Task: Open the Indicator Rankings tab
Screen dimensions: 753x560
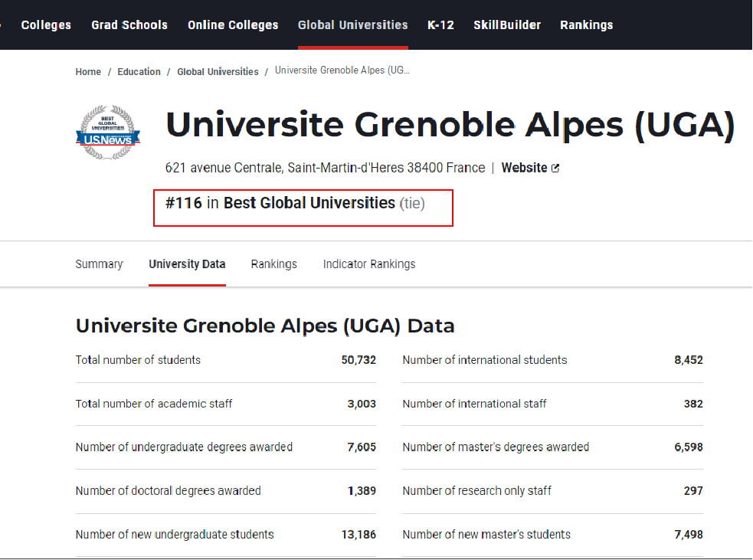Action: (x=369, y=264)
